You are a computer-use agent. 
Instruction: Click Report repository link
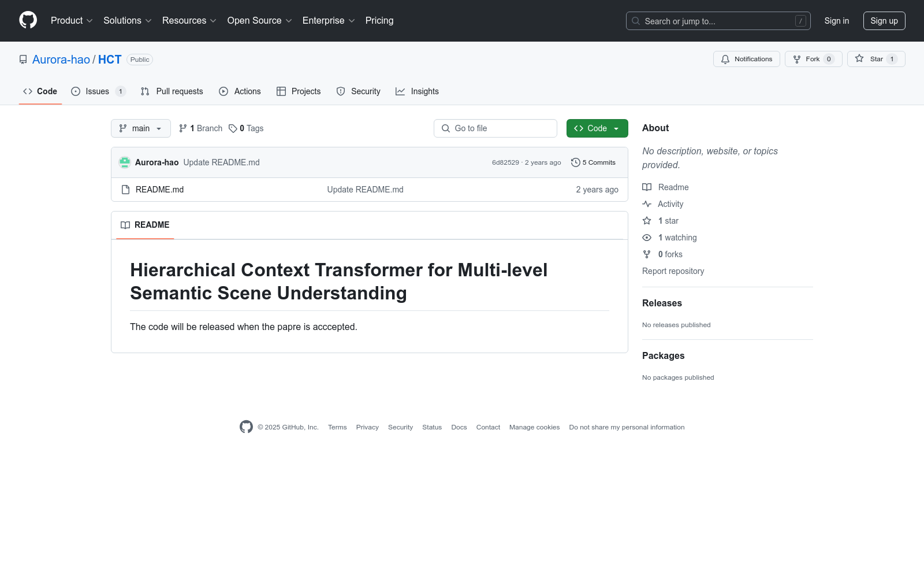673,271
